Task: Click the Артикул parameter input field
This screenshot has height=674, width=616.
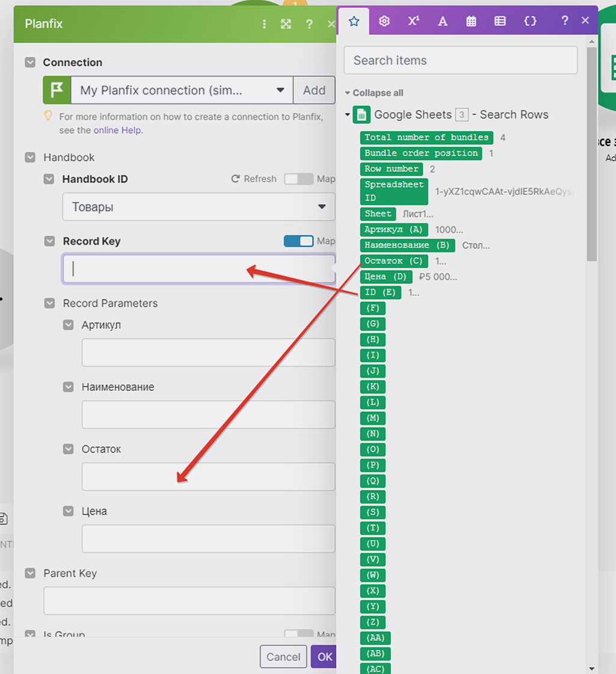Action: coord(208,352)
